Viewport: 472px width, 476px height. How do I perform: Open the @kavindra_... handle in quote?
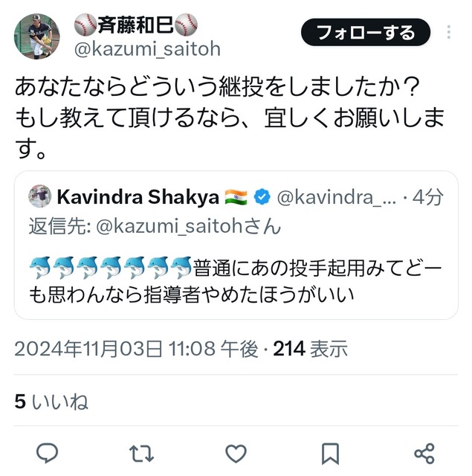(x=337, y=197)
